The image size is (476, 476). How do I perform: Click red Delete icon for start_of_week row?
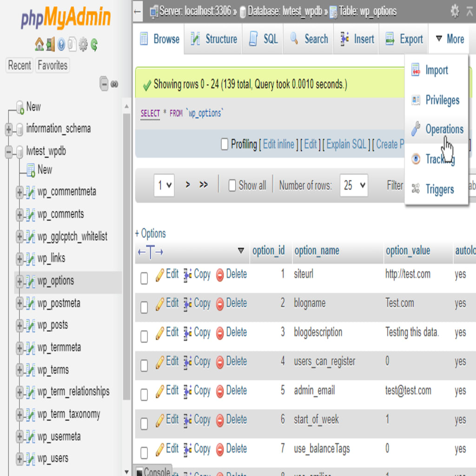(x=220, y=420)
